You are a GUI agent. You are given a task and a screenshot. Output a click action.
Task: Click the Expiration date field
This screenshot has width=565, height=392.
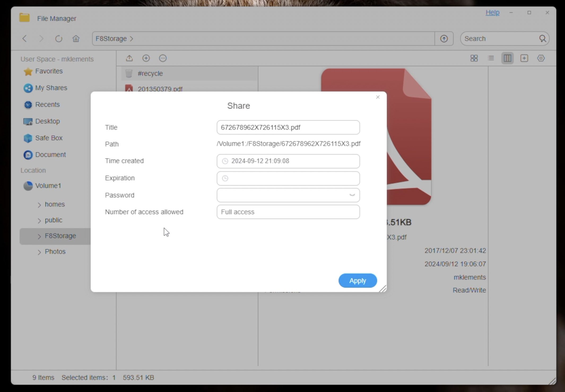pyautogui.click(x=288, y=178)
